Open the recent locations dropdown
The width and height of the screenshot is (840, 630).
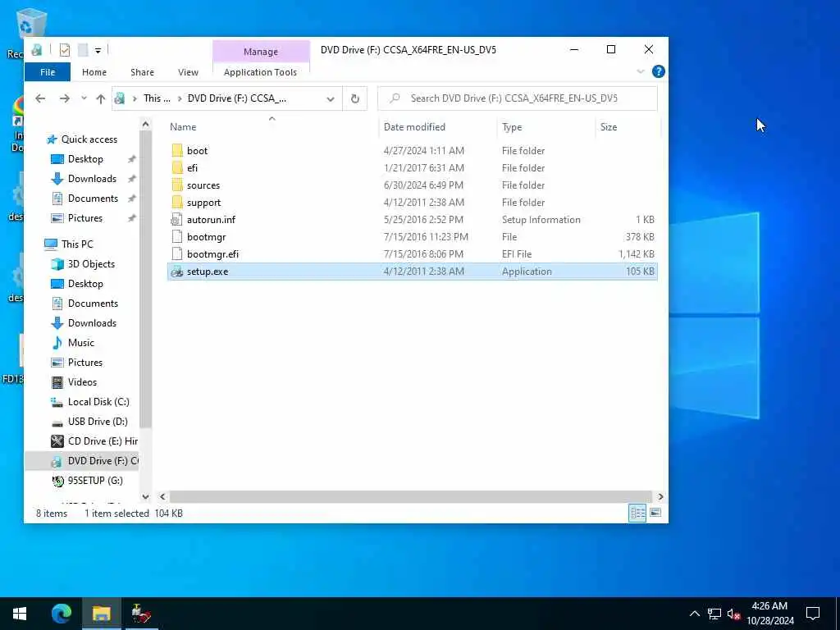coord(84,98)
